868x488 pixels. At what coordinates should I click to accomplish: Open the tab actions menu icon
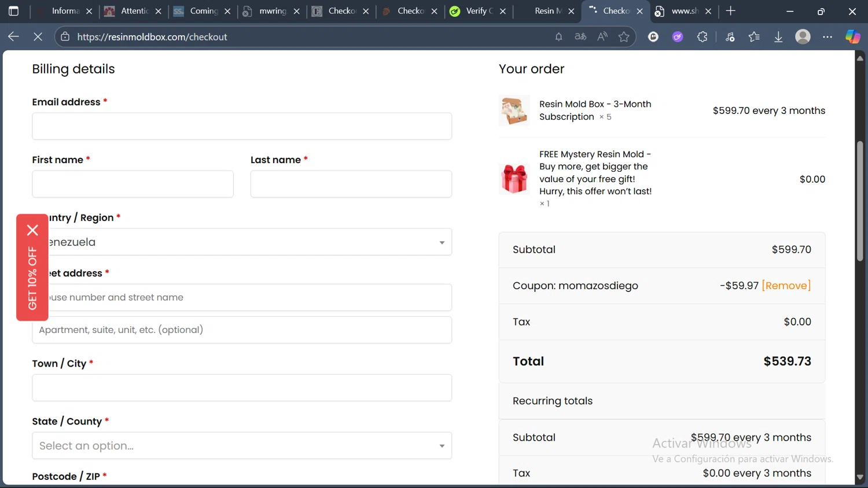[13, 11]
